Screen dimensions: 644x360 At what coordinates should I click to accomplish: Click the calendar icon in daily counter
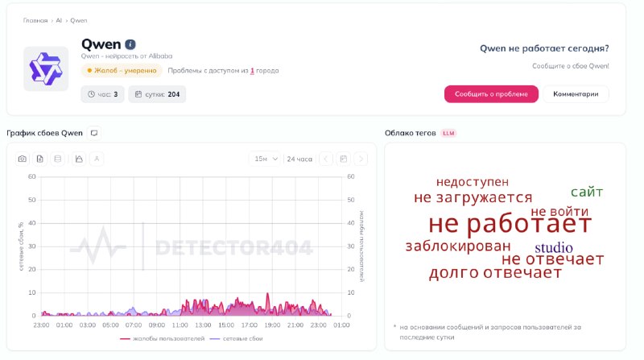coord(138,94)
